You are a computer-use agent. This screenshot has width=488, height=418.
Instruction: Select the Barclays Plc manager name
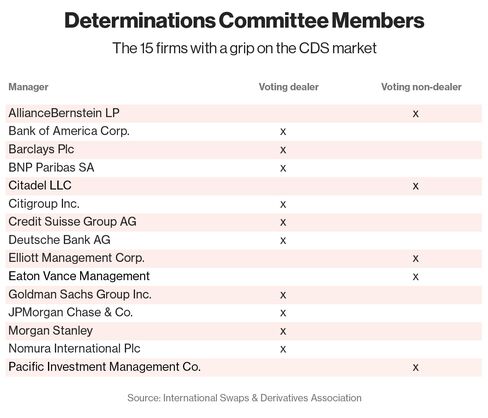click(x=41, y=149)
